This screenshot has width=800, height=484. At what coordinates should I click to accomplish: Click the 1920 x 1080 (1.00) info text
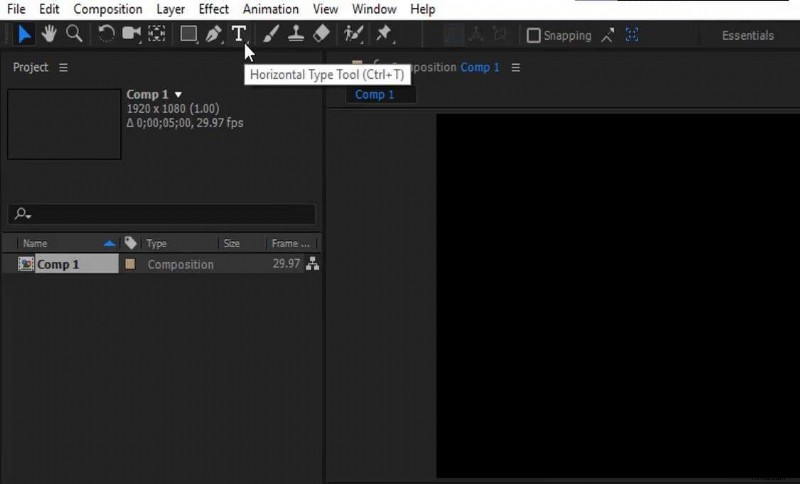173,109
